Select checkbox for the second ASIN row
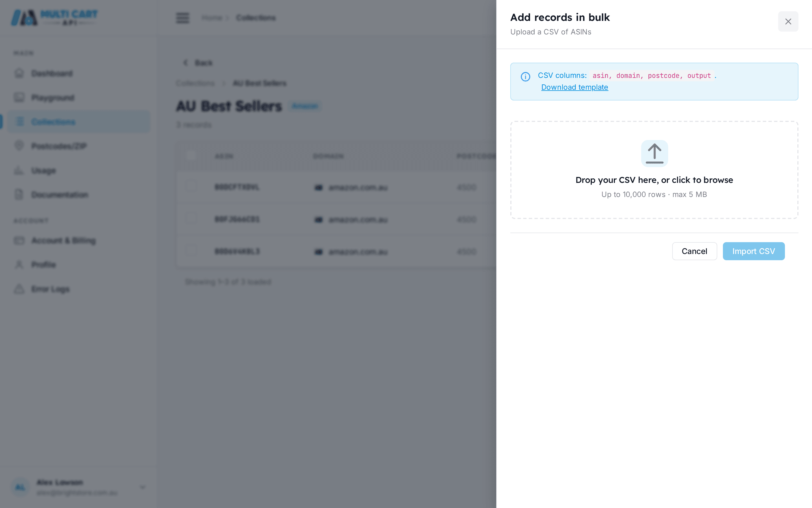 (190, 219)
